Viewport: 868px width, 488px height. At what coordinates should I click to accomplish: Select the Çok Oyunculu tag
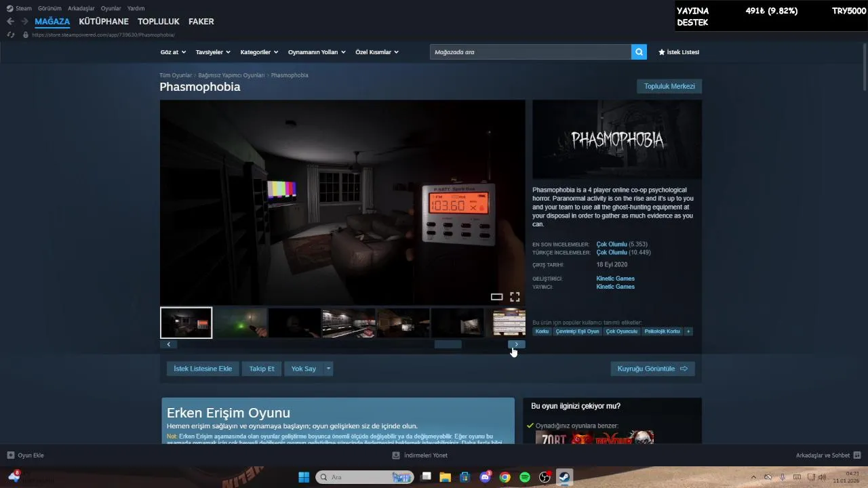point(622,331)
